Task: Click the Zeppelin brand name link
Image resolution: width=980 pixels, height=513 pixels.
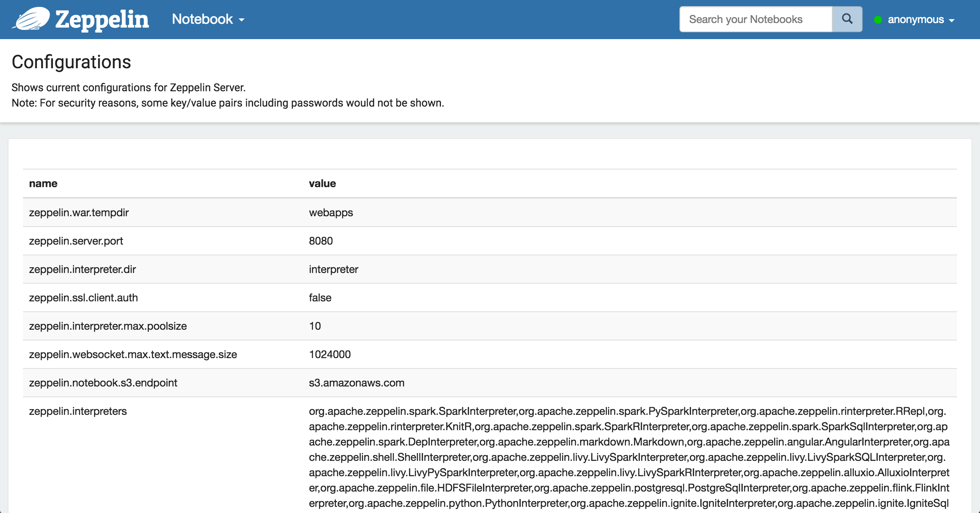Action: 102,19
